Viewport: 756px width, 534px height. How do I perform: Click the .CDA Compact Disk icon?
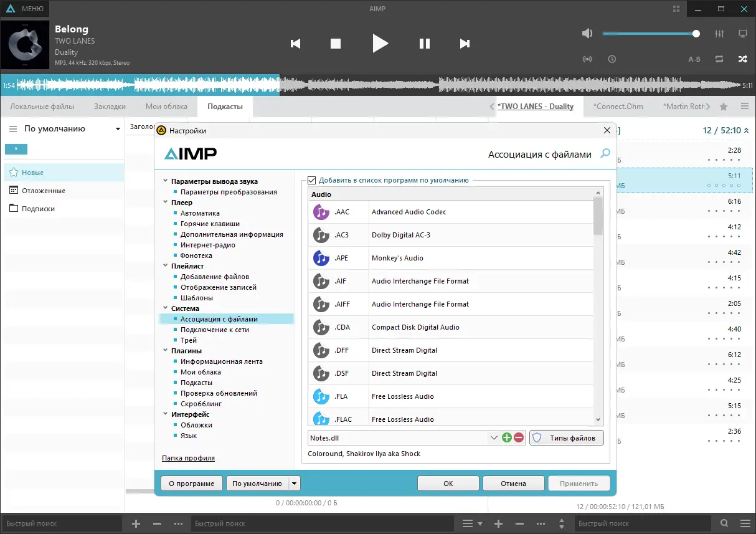pyautogui.click(x=321, y=327)
